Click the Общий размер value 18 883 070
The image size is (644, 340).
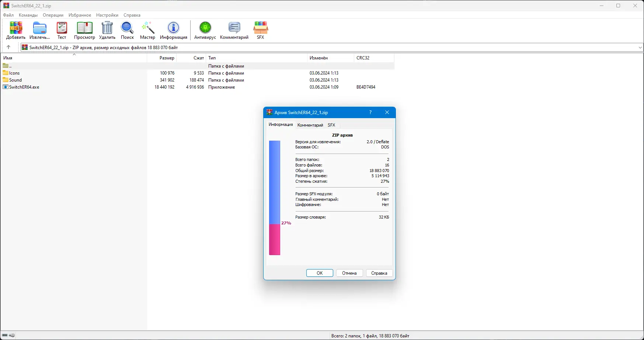379,171
